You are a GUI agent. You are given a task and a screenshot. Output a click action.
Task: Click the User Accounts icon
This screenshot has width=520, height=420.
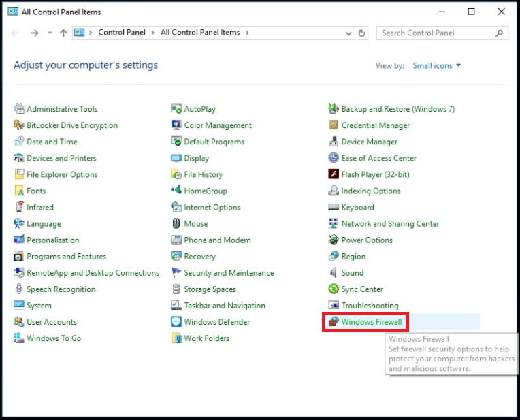click(19, 322)
